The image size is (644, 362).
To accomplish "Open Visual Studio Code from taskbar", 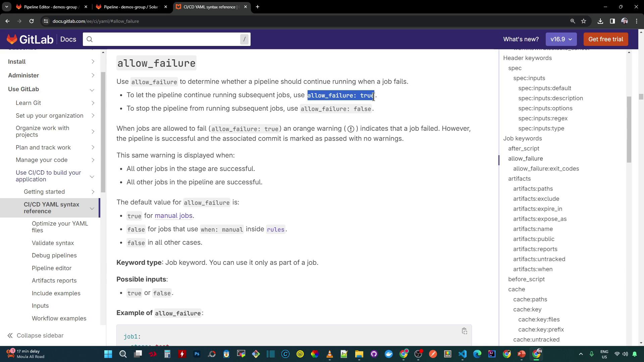I will coord(463,354).
